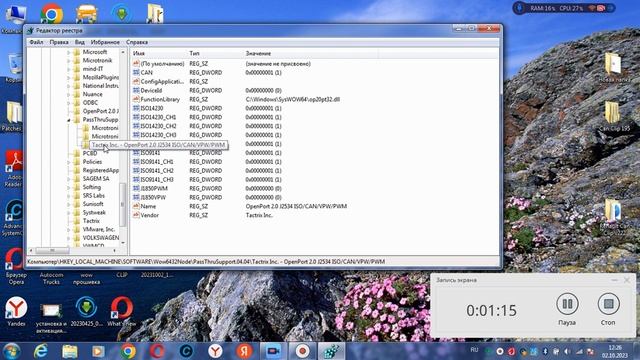Open the Вид menu
Viewport: 640px width, 360px height.
80,42
